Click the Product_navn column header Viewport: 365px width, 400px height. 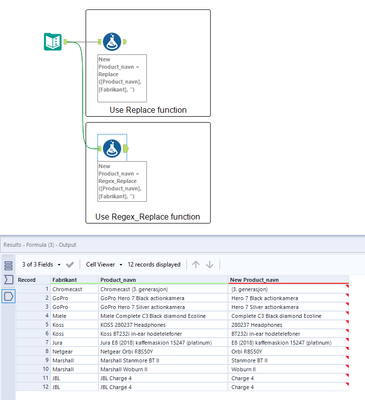(163, 280)
